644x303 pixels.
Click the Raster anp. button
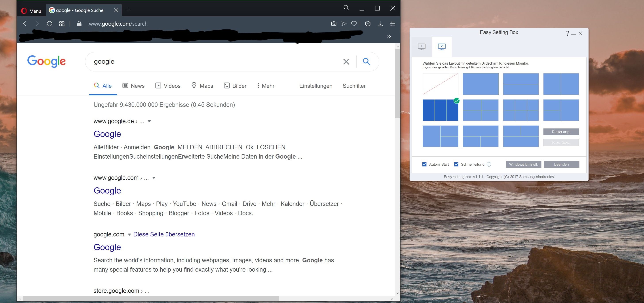[561, 132]
